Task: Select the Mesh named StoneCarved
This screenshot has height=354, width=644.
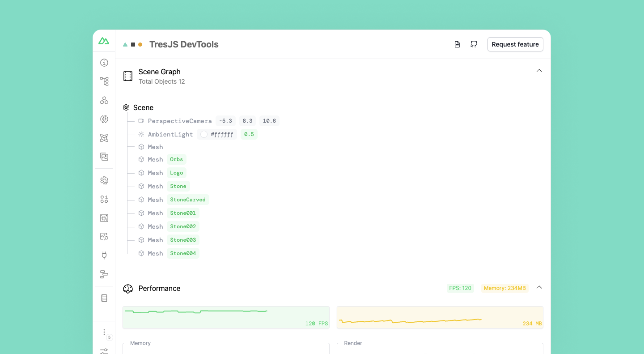Action: 174,200
